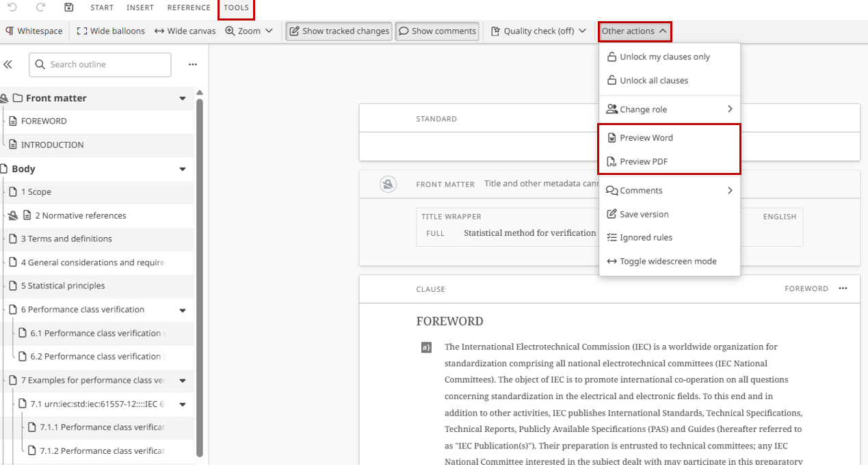Open Quality check dropdown

click(x=539, y=31)
